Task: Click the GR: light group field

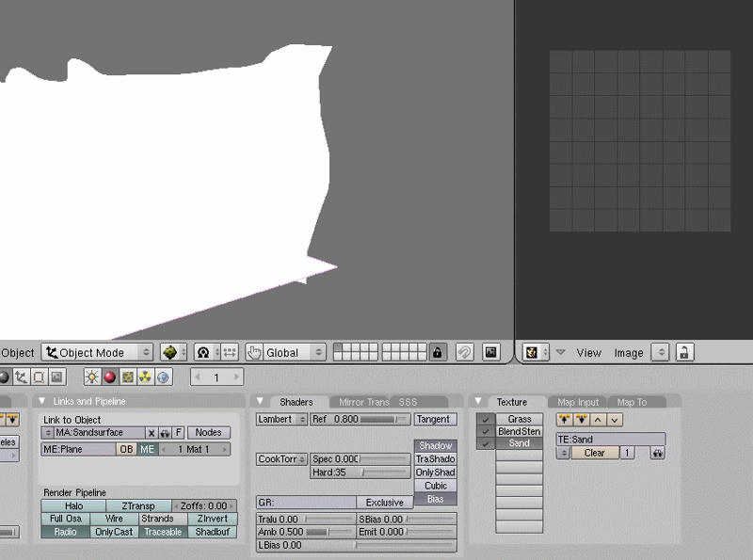Action: coord(307,503)
